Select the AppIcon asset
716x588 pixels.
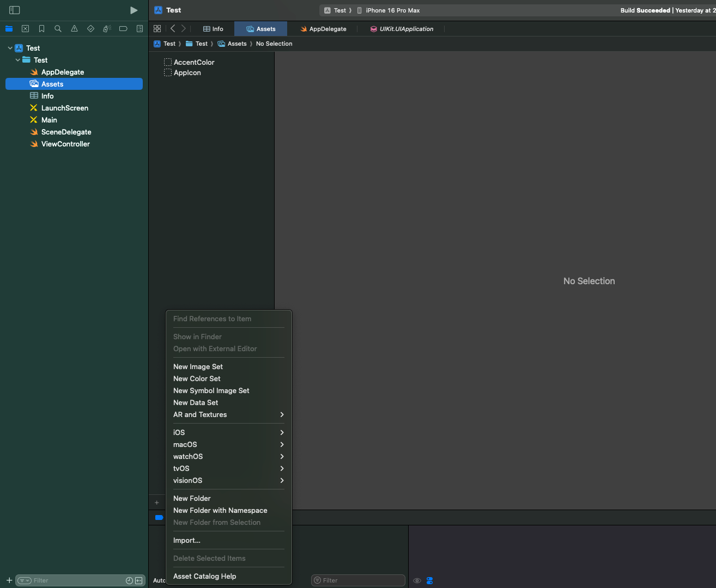click(183, 72)
